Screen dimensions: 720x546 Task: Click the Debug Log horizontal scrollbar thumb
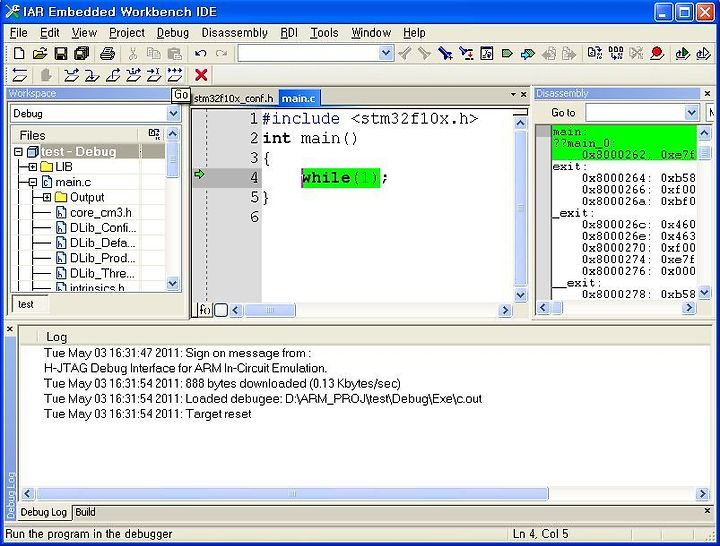pos(292,494)
